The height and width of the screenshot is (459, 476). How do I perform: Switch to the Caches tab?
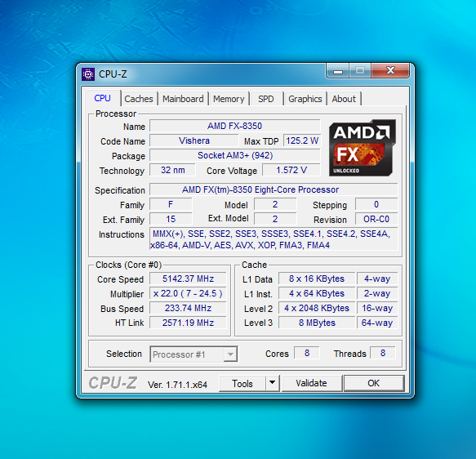139,99
